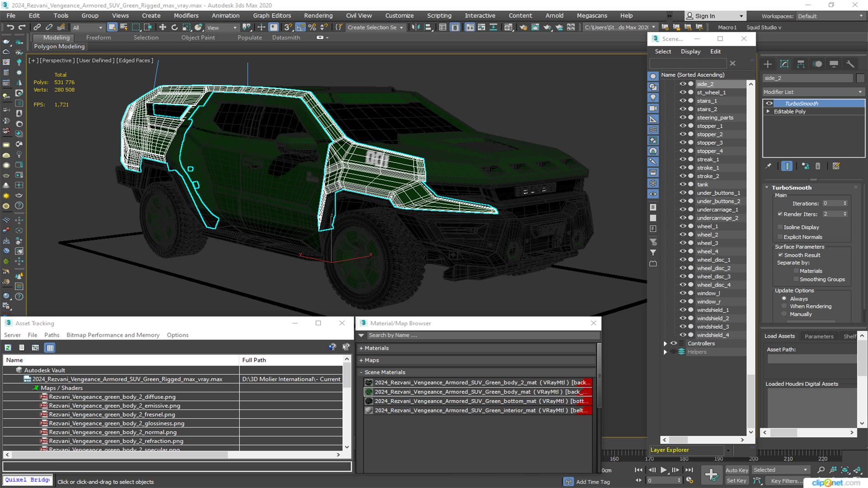
Task: Open the Create command panel tab
Action: click(768, 64)
